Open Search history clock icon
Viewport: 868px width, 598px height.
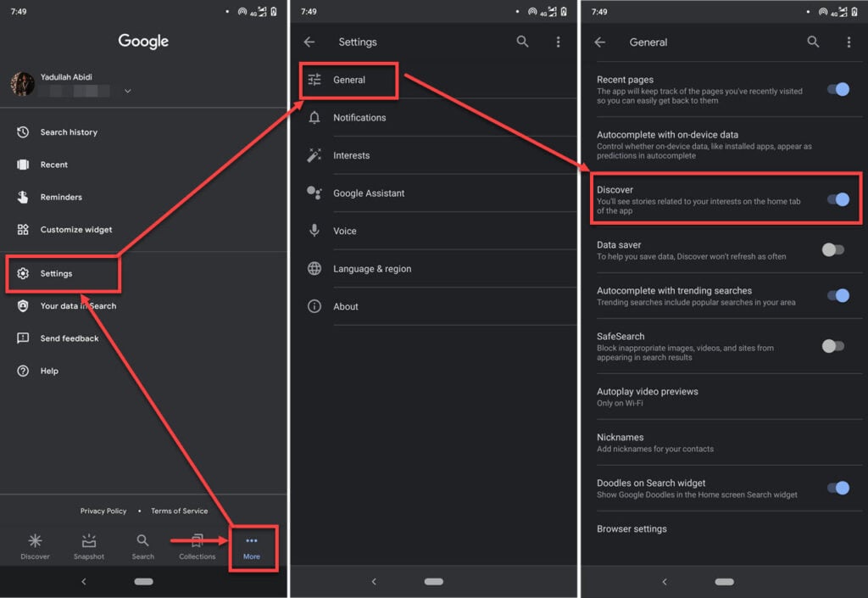(x=23, y=131)
